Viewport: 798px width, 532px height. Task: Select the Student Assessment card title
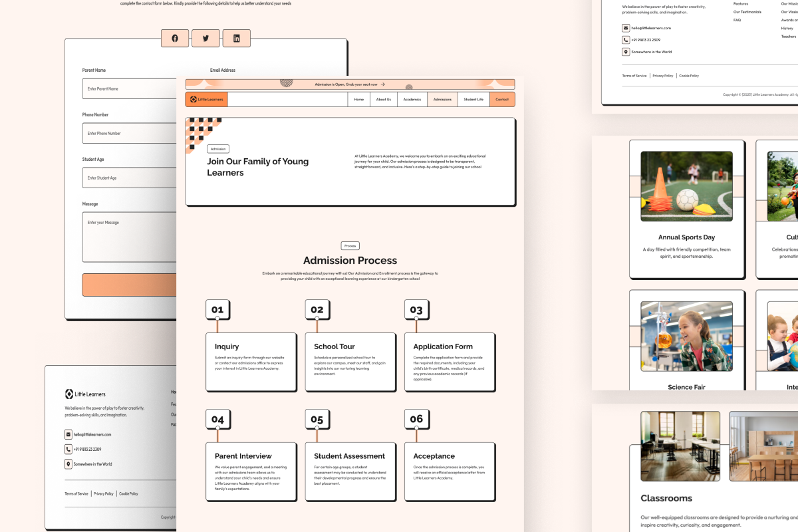coord(350,456)
